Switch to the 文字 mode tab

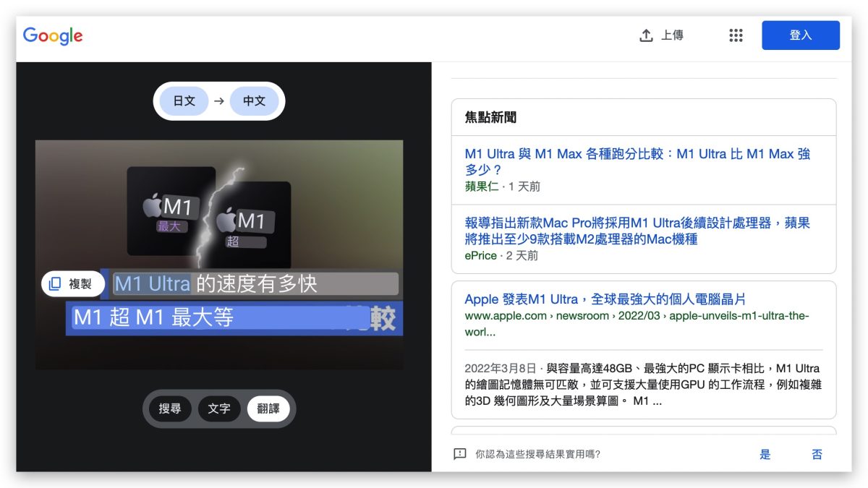219,408
